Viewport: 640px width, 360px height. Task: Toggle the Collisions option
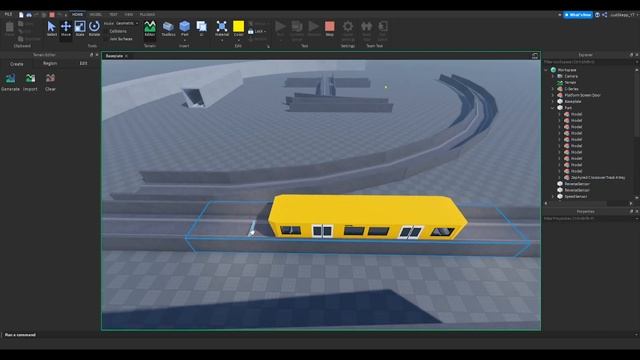[118, 31]
